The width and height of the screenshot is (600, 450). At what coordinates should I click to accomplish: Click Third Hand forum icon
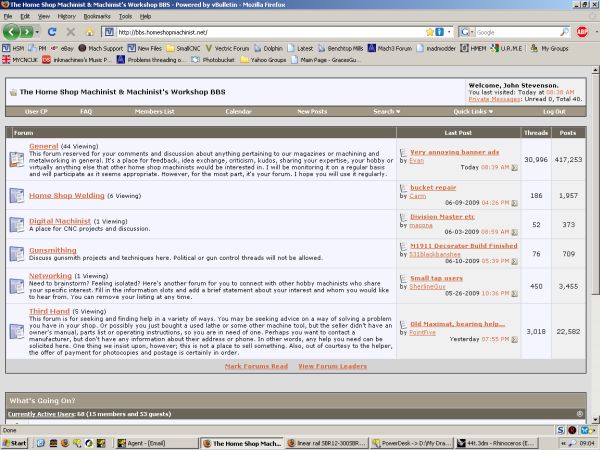coord(16,331)
